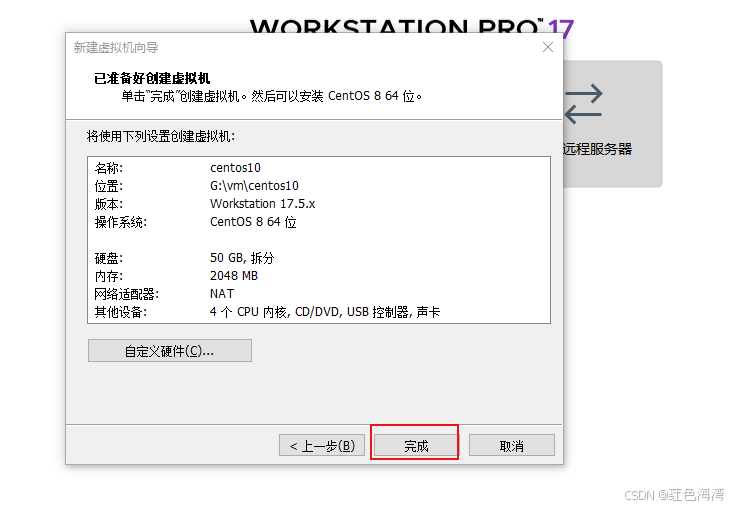Image resolution: width=735 pixels, height=508 pixels.
Task: Click the 硬盘: label
Action: [109, 258]
